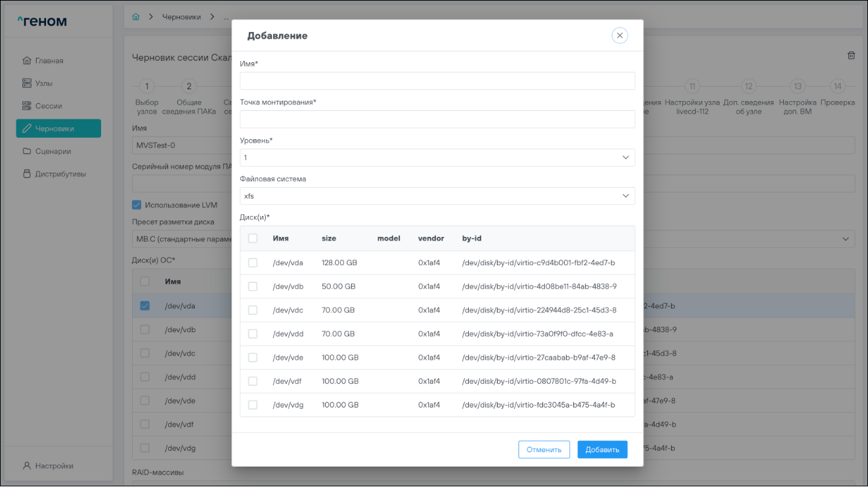Open the Файловая система xfs dropdown

pos(437,196)
